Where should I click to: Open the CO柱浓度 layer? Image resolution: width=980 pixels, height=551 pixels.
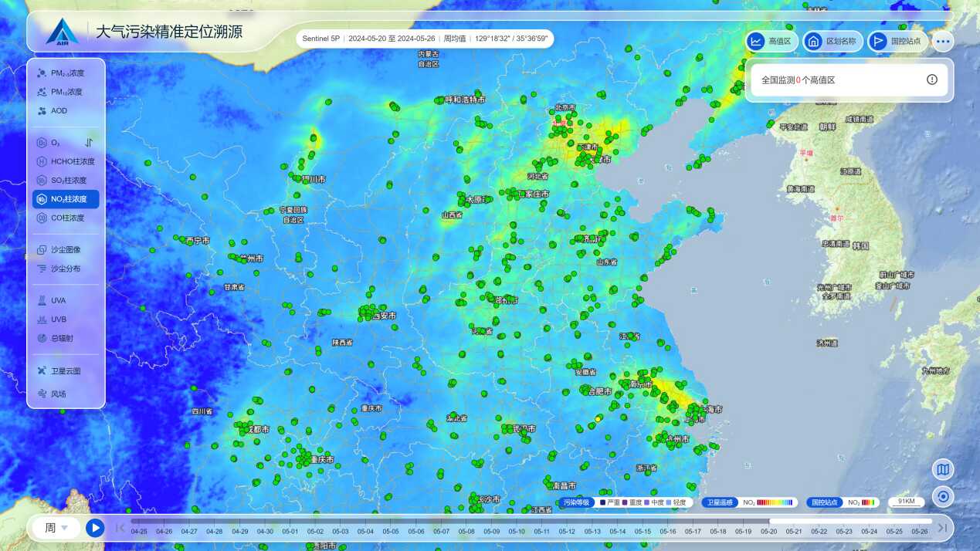(65, 218)
